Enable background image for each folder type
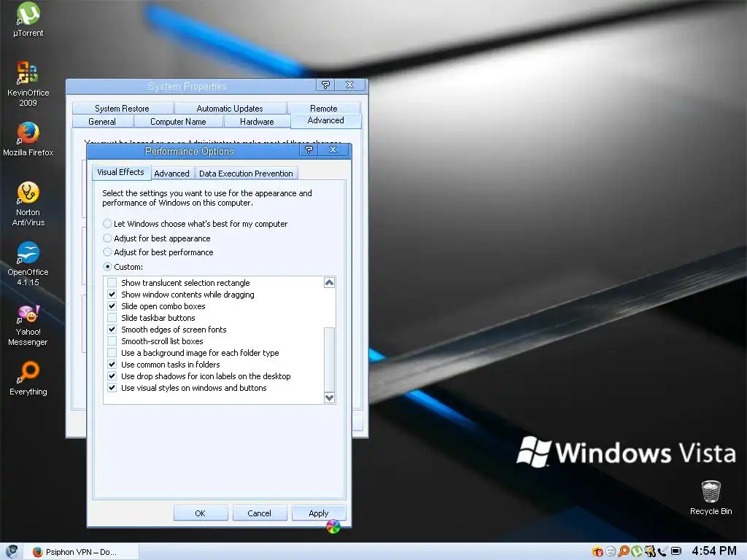The image size is (747, 560). click(112, 353)
